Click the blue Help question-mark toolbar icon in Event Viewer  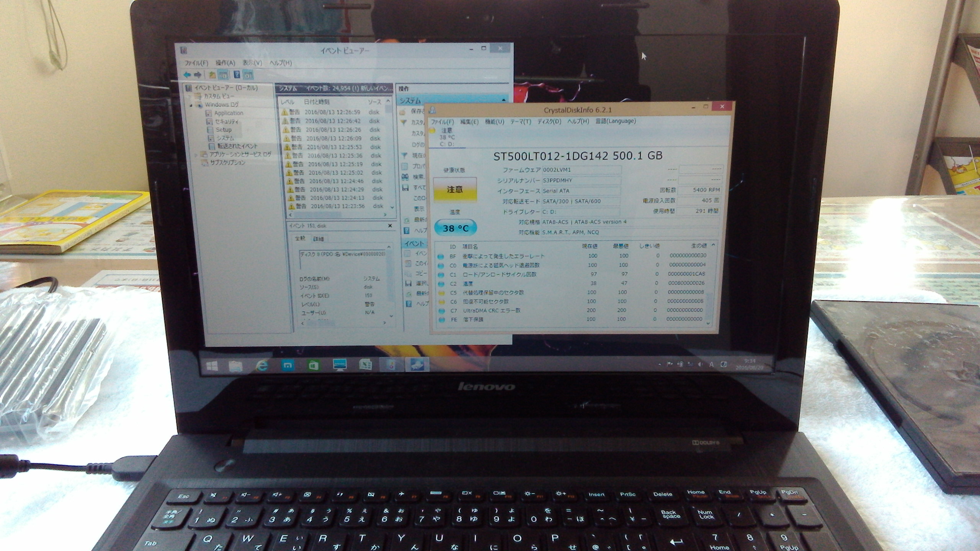click(x=237, y=75)
